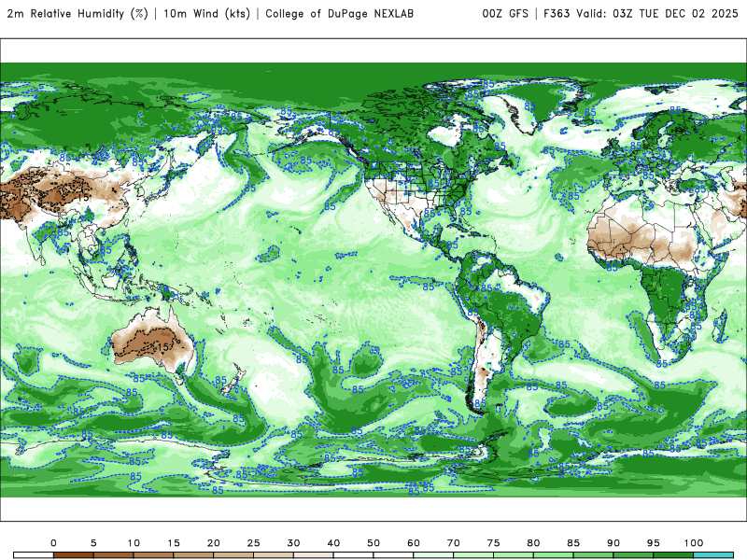The image size is (747, 560).
Task: Click the "2m Relative Humidity (%)" title text
Action: pos(78,14)
